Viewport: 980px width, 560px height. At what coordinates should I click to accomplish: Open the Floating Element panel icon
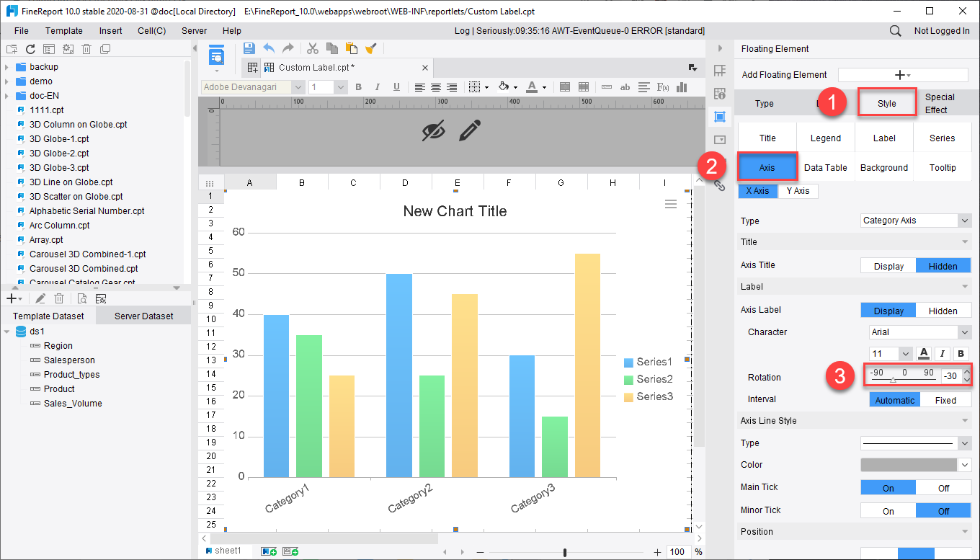coord(719,116)
